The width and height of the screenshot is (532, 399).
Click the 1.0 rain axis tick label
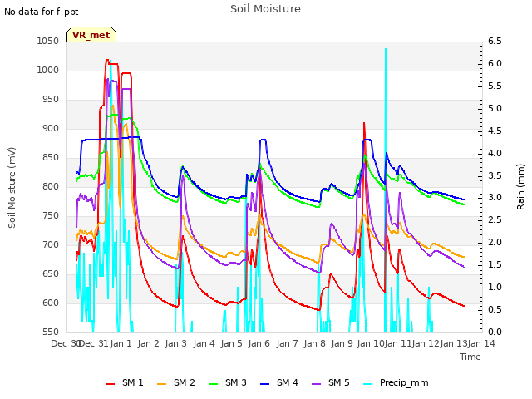pos(495,287)
